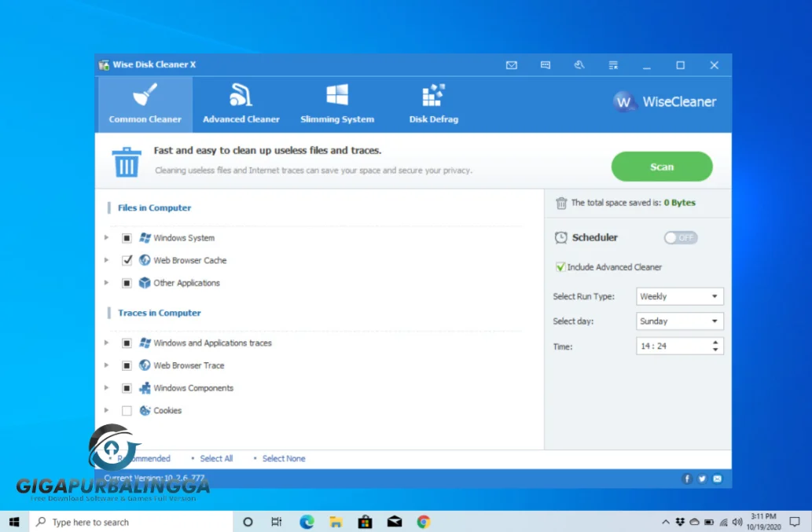Image resolution: width=812 pixels, height=532 pixels.
Task: Start the Scan
Action: coord(662,167)
